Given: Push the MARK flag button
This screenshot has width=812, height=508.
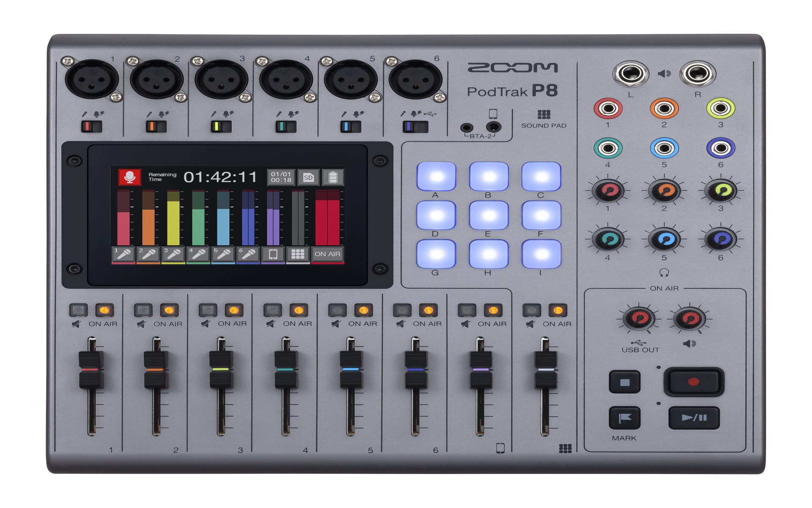Looking at the screenshot, I should coord(624,418).
